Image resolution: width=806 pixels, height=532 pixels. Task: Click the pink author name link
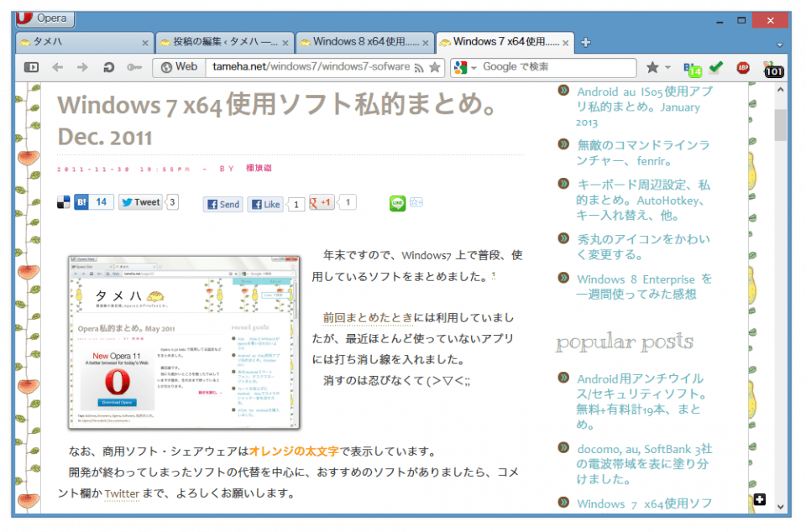259,168
